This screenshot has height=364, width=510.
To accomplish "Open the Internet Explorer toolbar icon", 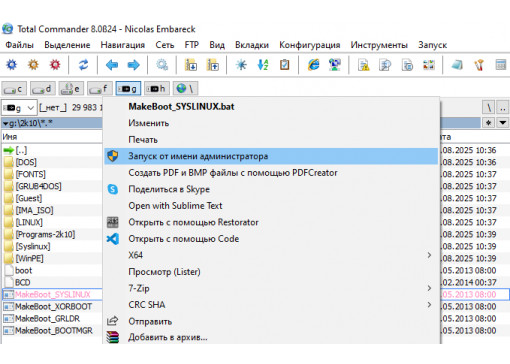I will [x=313, y=65].
